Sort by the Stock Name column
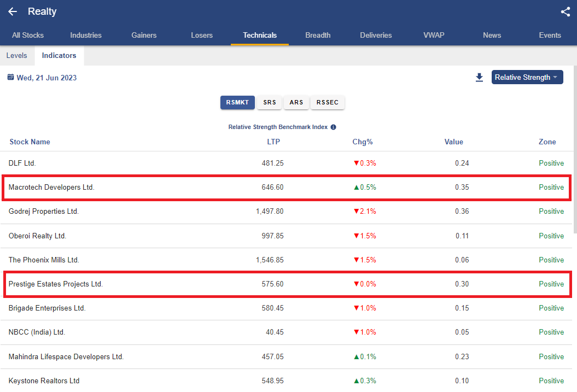This screenshot has height=392, width=577. point(30,142)
